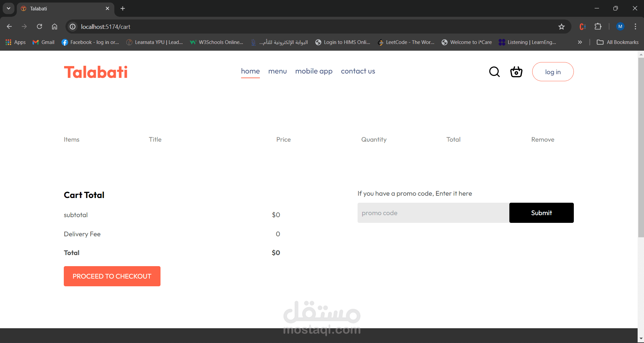Viewport: 644px width, 343px height.
Task: Minimize the browser window
Action: (597, 8)
